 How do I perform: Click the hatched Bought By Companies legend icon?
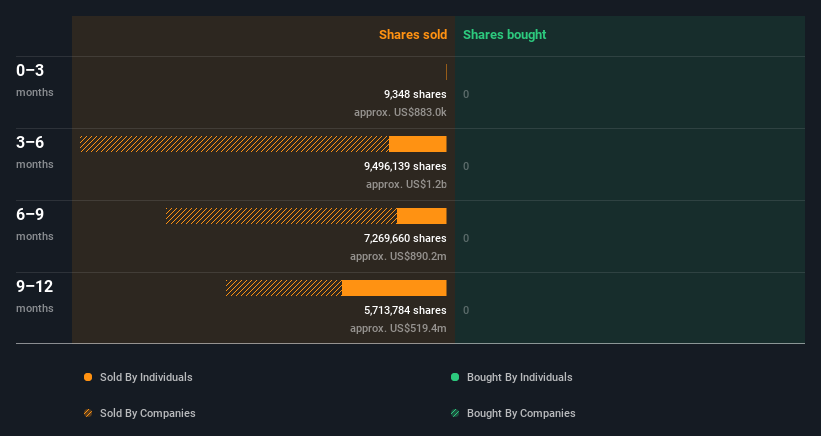point(455,413)
